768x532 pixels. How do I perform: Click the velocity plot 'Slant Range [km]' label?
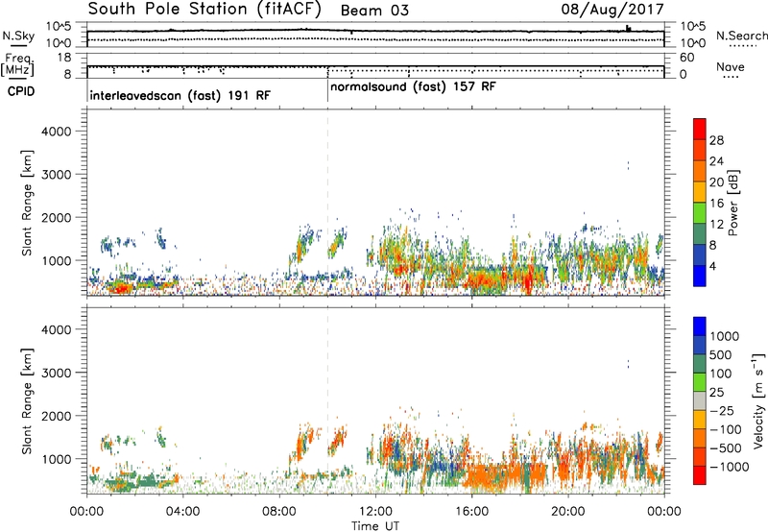27,400
